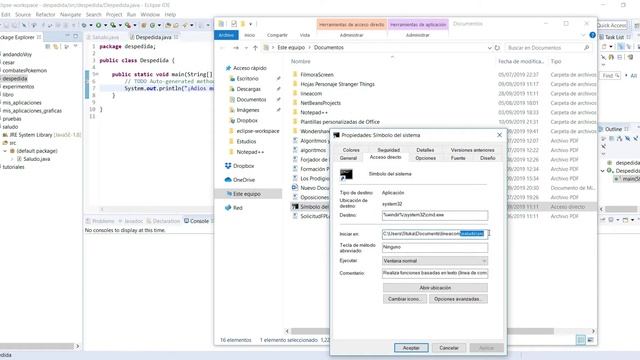This screenshot has width=640, height=360.
Task: Click Link with Editor icon in Package Explorer
Action: (56, 47)
